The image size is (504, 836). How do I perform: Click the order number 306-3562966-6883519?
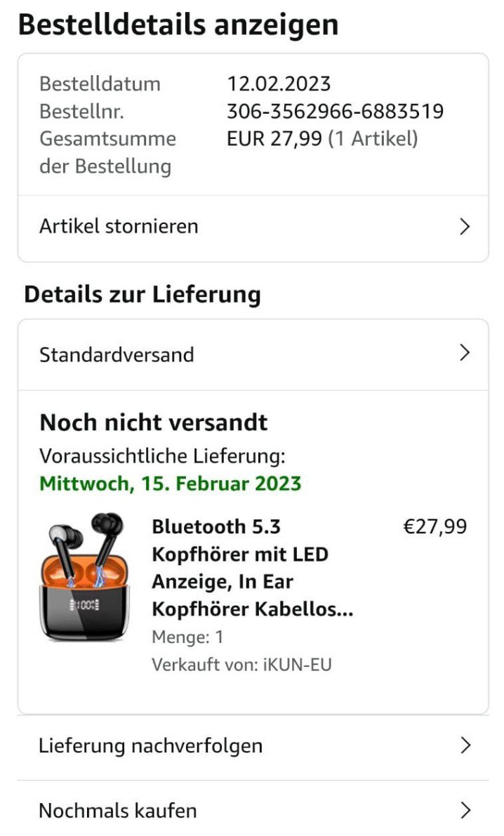click(335, 112)
